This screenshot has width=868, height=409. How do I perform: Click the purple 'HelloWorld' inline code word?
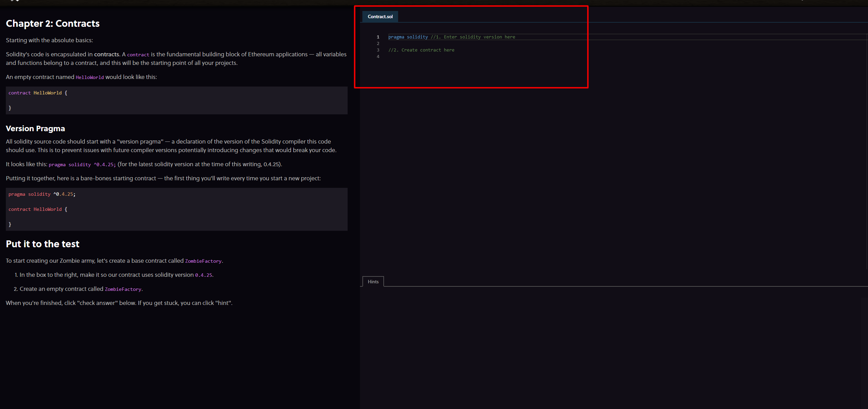click(90, 77)
